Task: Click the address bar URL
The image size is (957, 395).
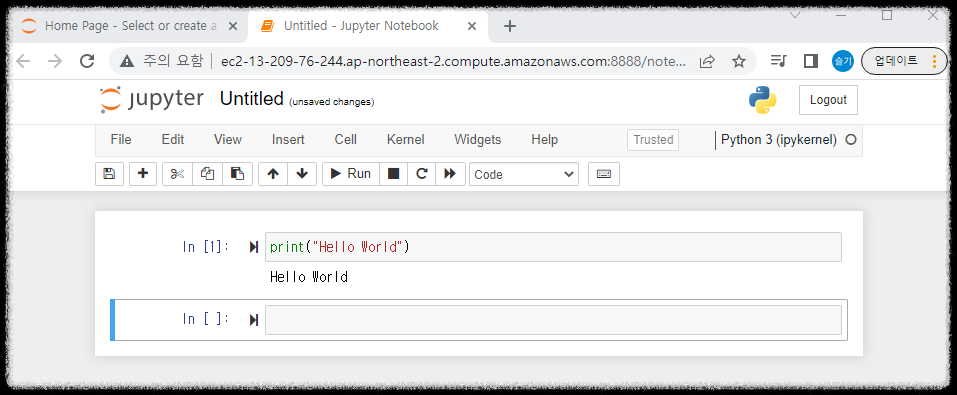Action: point(453,62)
